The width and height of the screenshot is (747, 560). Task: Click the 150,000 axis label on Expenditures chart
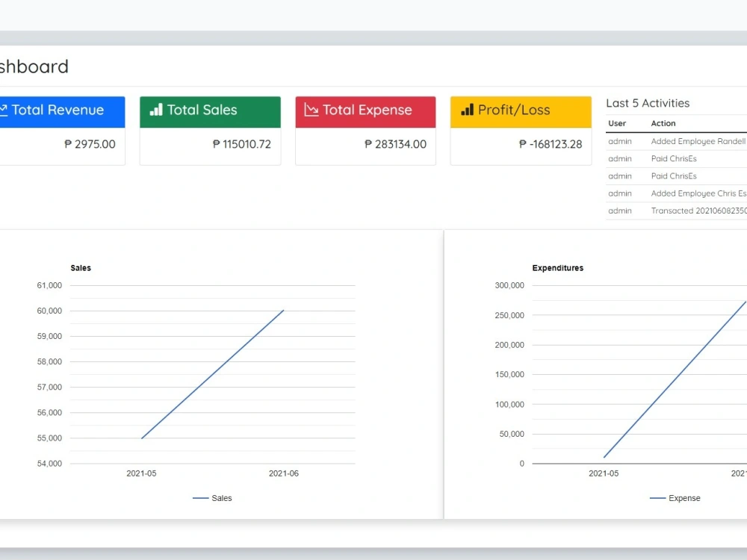[x=509, y=374]
